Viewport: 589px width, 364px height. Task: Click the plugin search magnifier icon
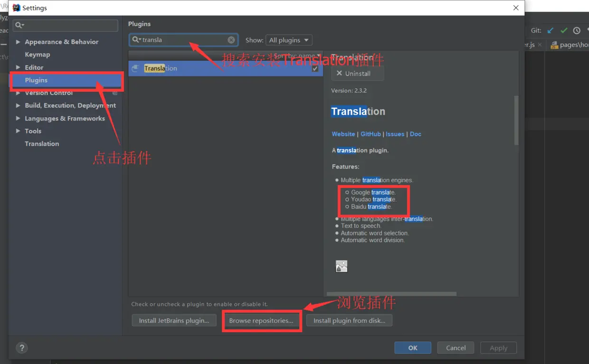point(136,40)
